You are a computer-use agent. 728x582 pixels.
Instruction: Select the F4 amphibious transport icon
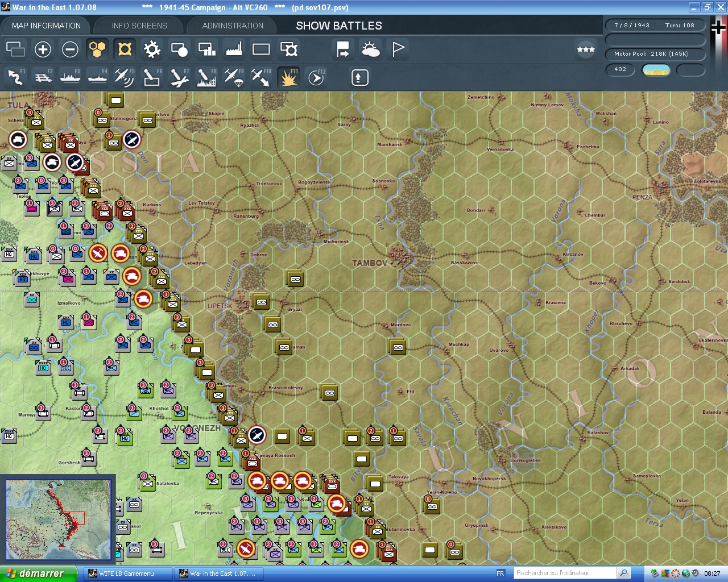97,77
